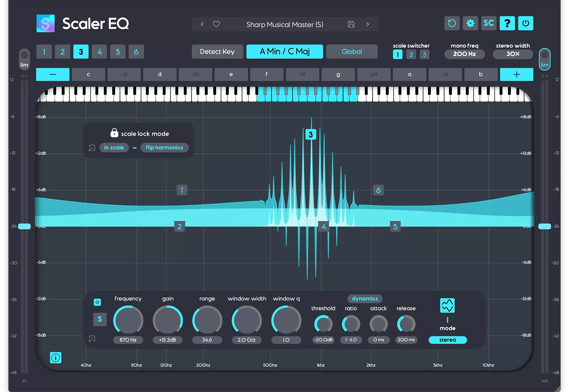Favorite the preset using the heart icon
Viewport: 569px width, 392px height.
pyautogui.click(x=216, y=24)
